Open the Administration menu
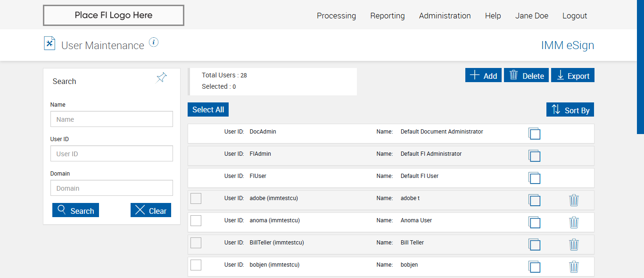Viewport: 644px width, 278px height. 445,16
